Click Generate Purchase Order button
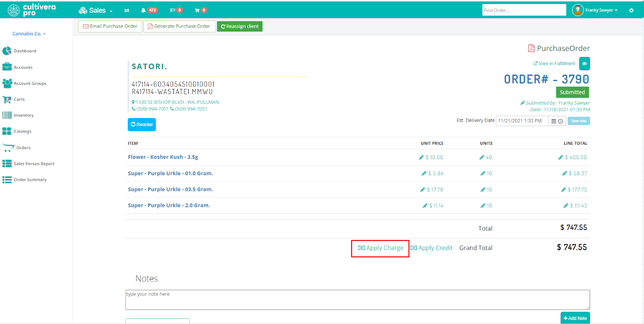This screenshot has height=324, width=644. coord(180,27)
